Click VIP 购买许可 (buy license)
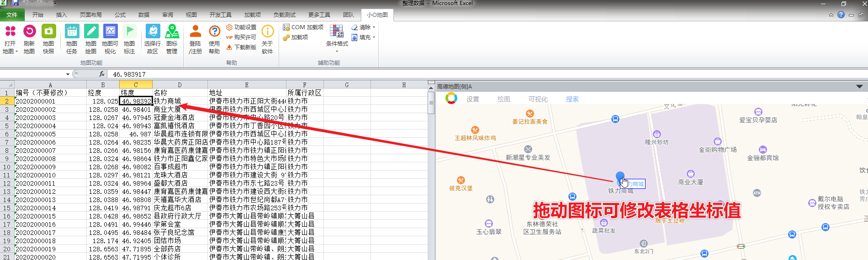This screenshot has width=868, height=260. 241,37
